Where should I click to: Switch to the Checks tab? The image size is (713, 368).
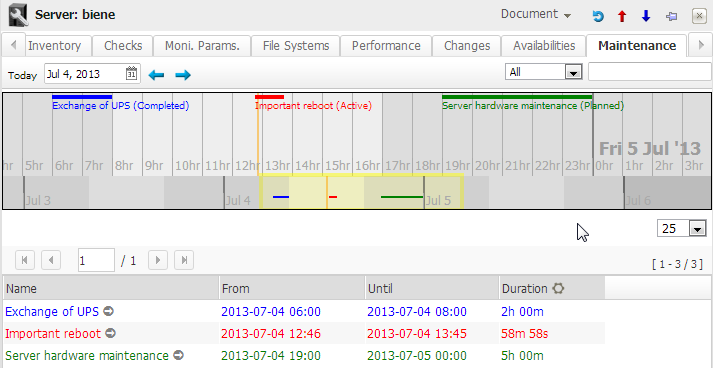pyautogui.click(x=123, y=46)
